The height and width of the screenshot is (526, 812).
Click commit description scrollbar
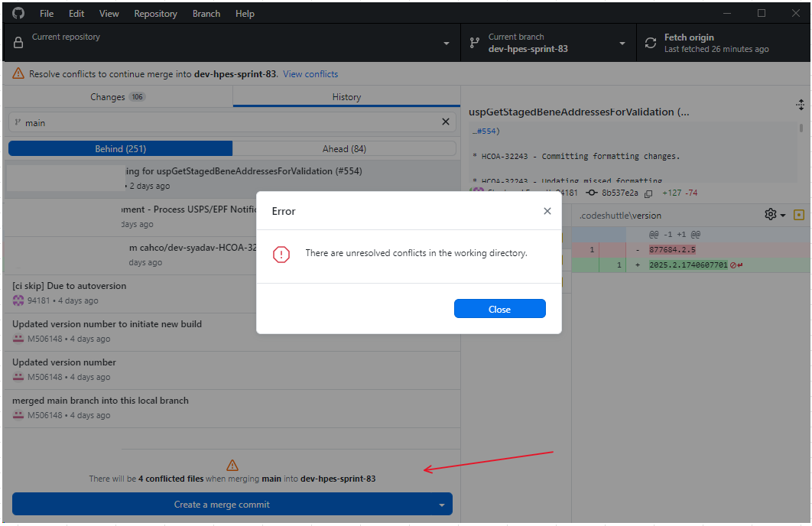[801, 130]
